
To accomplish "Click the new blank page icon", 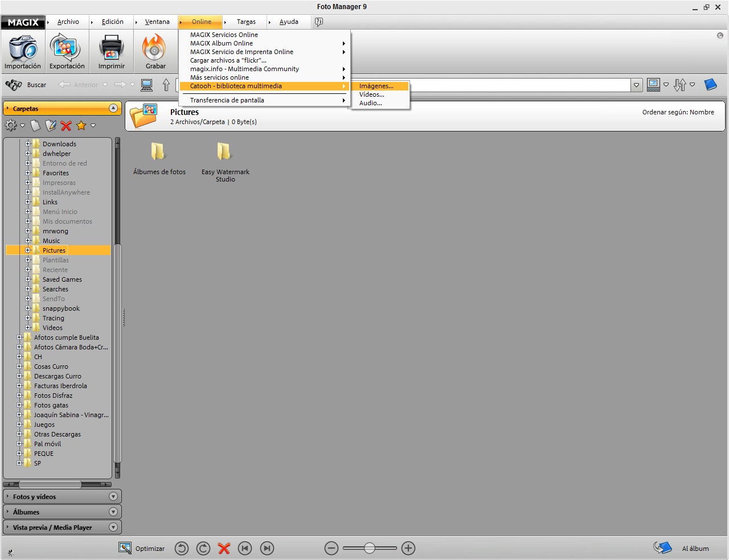I will pyautogui.click(x=35, y=125).
